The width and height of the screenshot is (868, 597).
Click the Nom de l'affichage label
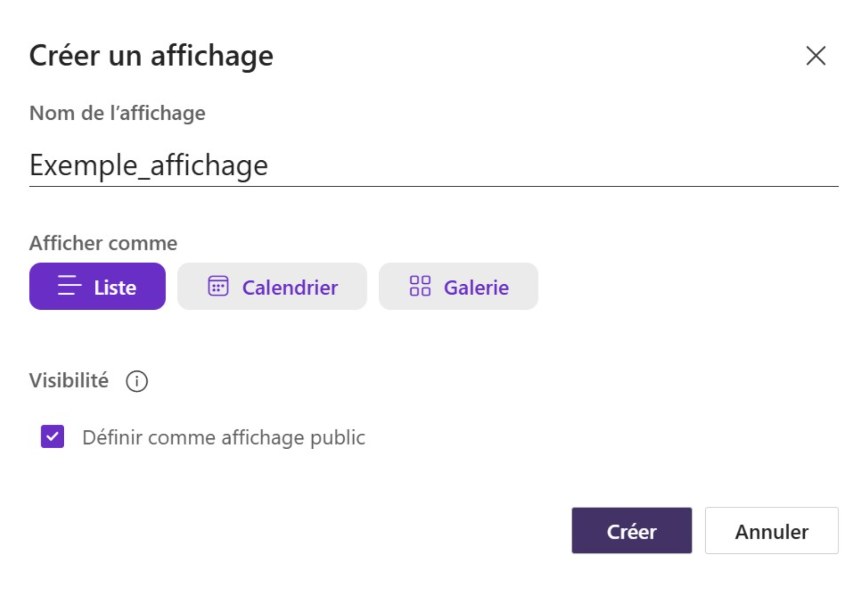point(117,113)
